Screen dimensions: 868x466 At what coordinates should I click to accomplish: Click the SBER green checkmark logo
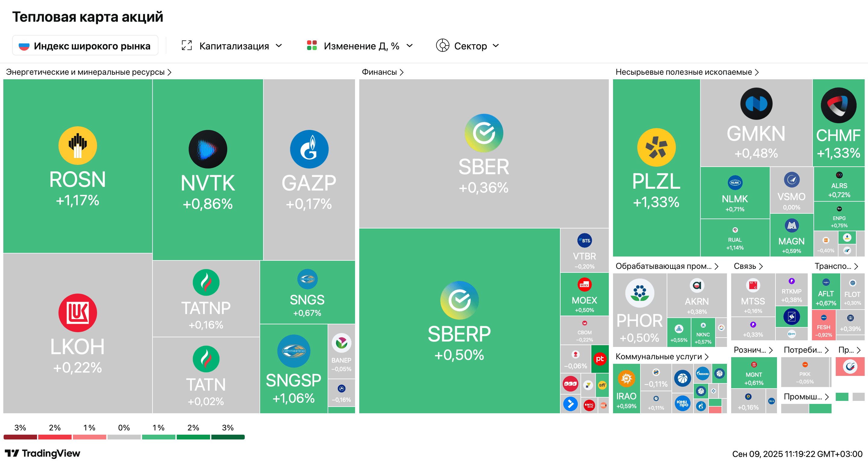tap(483, 133)
